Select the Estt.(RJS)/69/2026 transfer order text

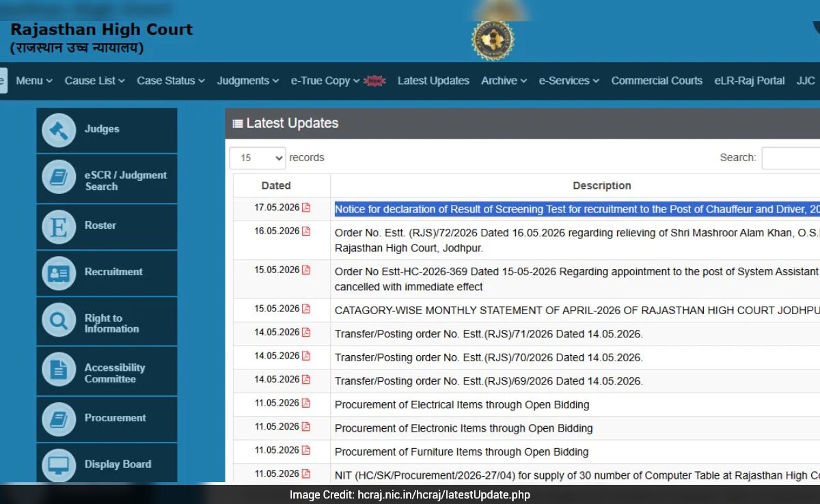point(489,381)
